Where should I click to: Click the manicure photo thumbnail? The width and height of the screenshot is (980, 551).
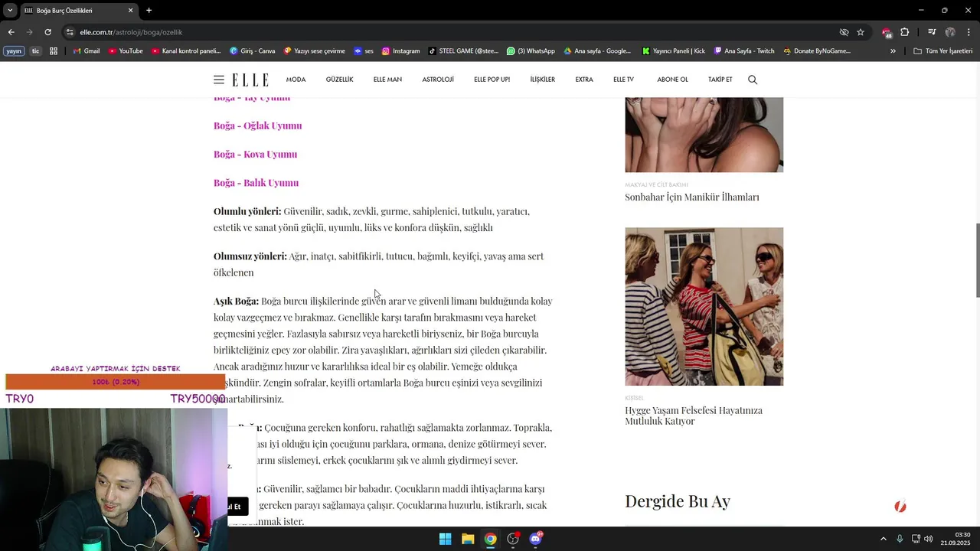point(704,135)
